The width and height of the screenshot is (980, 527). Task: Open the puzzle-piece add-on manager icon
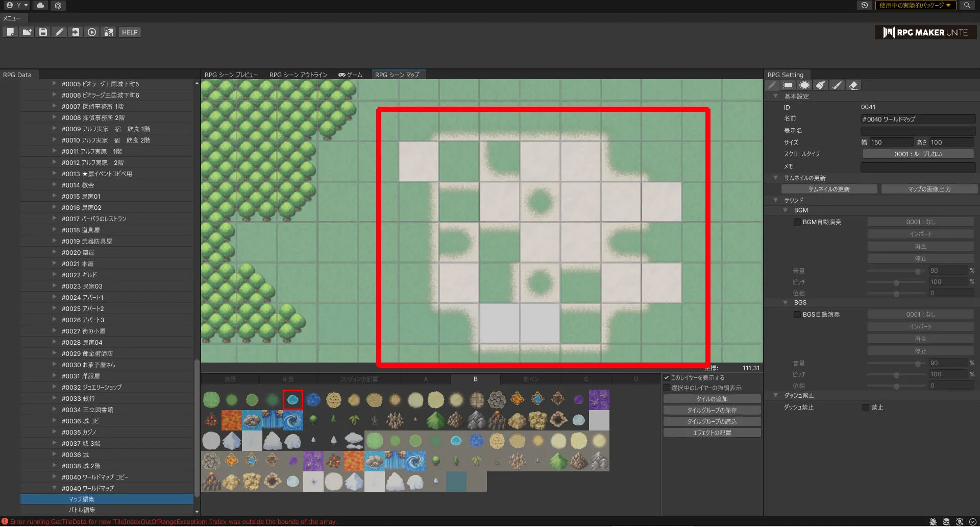tap(108, 32)
